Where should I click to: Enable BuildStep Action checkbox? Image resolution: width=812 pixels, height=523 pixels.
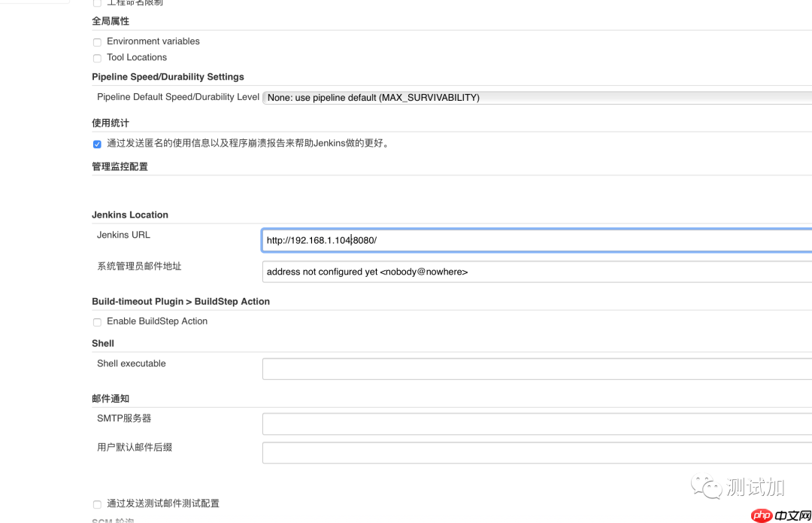pos(97,322)
